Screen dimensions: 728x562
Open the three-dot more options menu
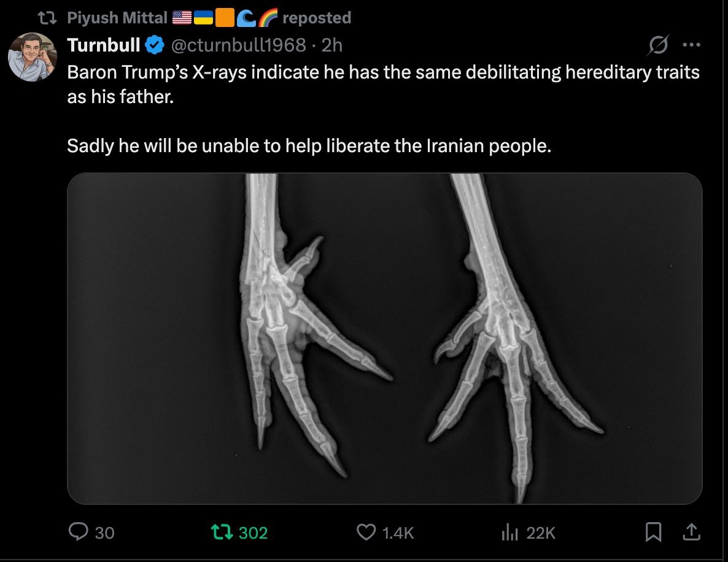click(691, 45)
